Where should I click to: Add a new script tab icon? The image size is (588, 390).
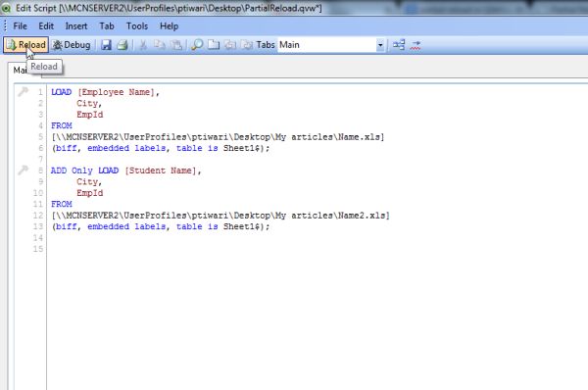coord(214,45)
